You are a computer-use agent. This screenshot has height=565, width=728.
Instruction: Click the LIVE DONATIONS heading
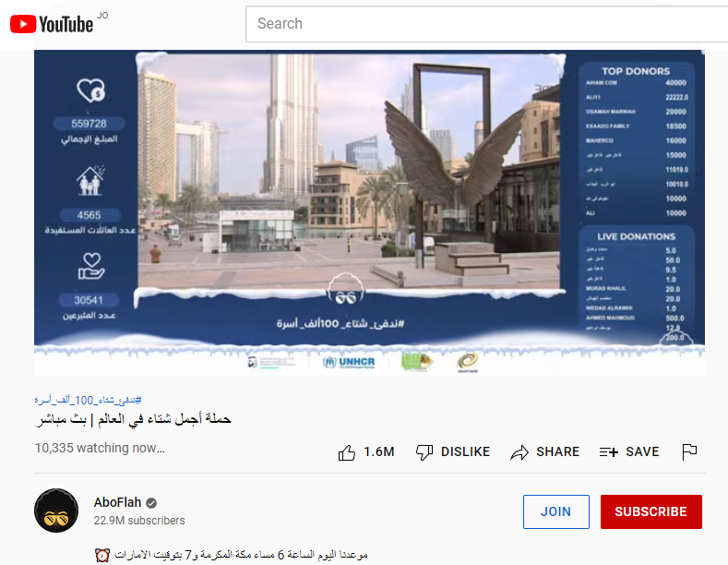pos(636,236)
